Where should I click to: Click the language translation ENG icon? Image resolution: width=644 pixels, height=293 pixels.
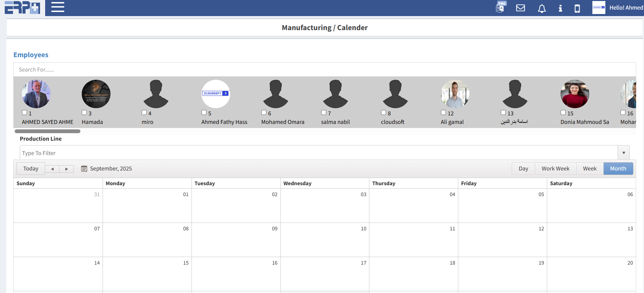[x=500, y=7]
